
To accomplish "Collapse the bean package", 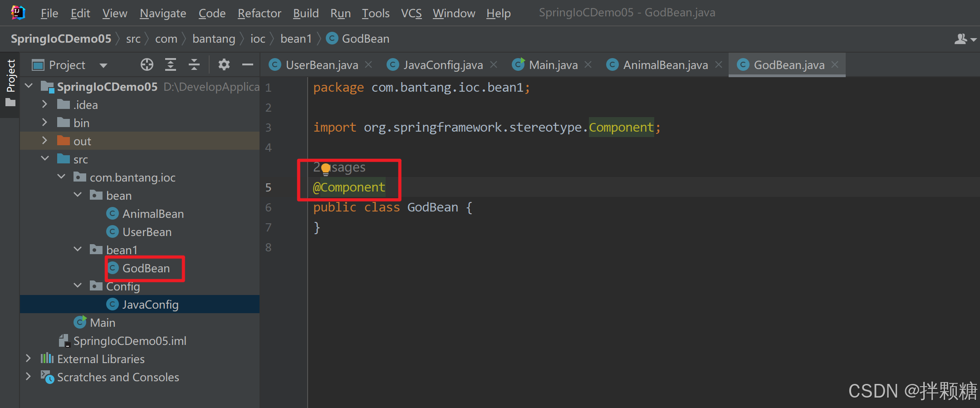I will [78, 195].
